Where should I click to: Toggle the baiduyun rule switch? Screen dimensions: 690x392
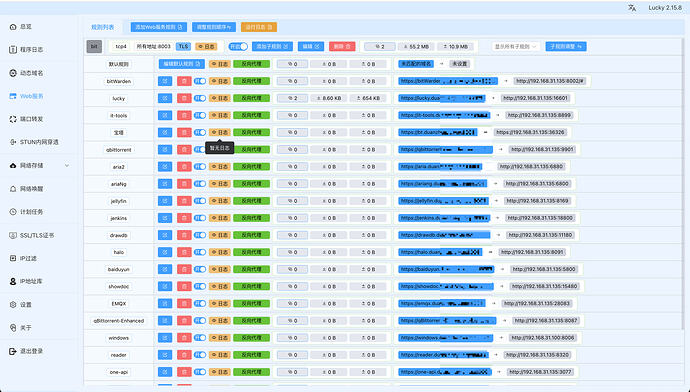[200, 269]
